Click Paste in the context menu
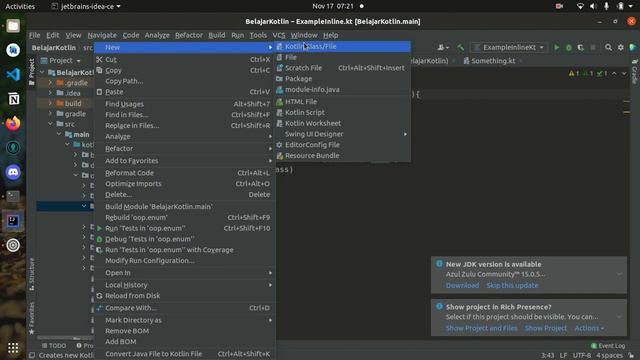Viewport: 640px width, 360px height. (x=184, y=92)
